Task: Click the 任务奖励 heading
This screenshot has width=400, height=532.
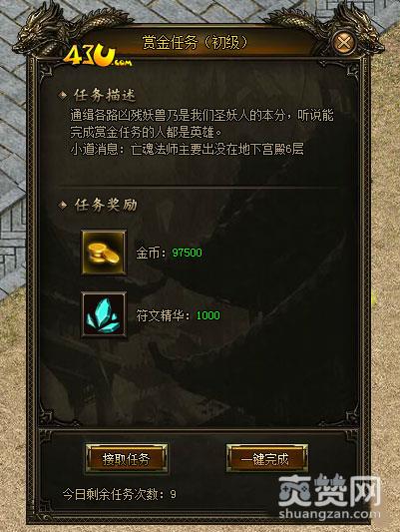Action: click(x=106, y=205)
